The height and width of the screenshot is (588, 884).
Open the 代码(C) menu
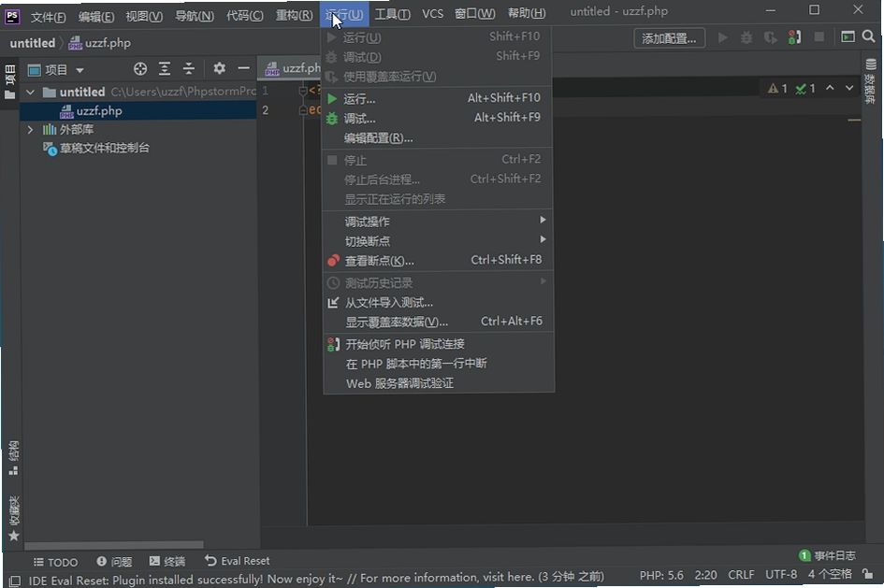244,16
